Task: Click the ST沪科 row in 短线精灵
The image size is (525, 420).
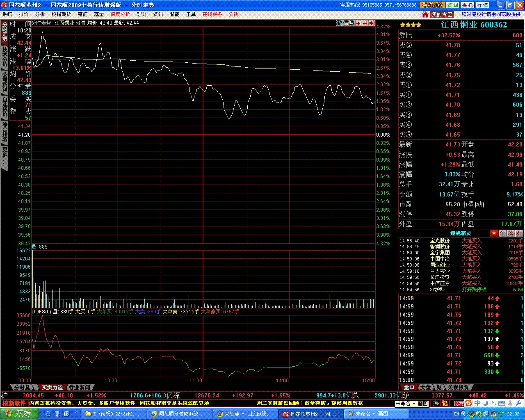Action: click(x=461, y=290)
